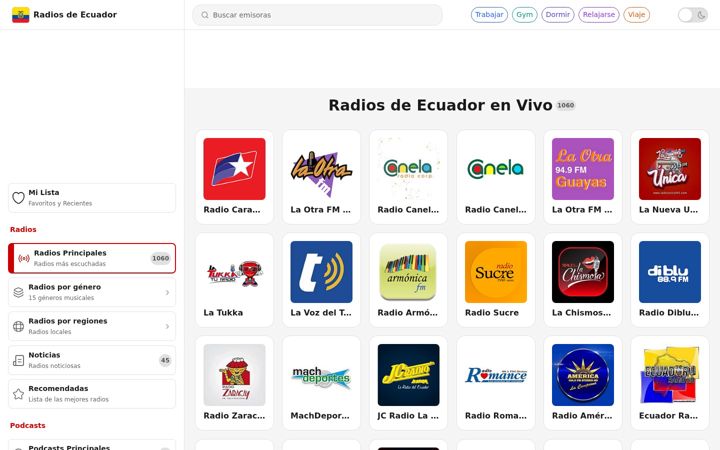Click the 1060 count badge in heading
720x450 pixels.
click(565, 105)
